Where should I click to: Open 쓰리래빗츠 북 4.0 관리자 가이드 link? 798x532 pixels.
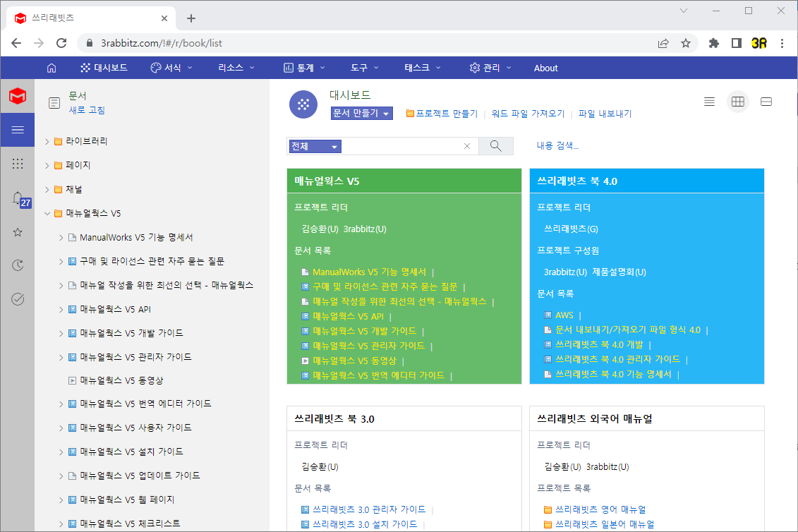[617, 359]
